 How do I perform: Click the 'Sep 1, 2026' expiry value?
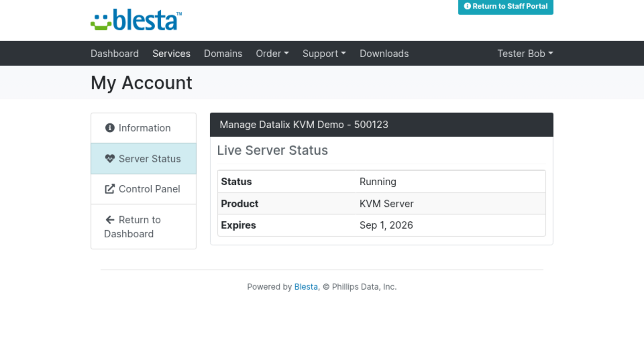coord(386,225)
